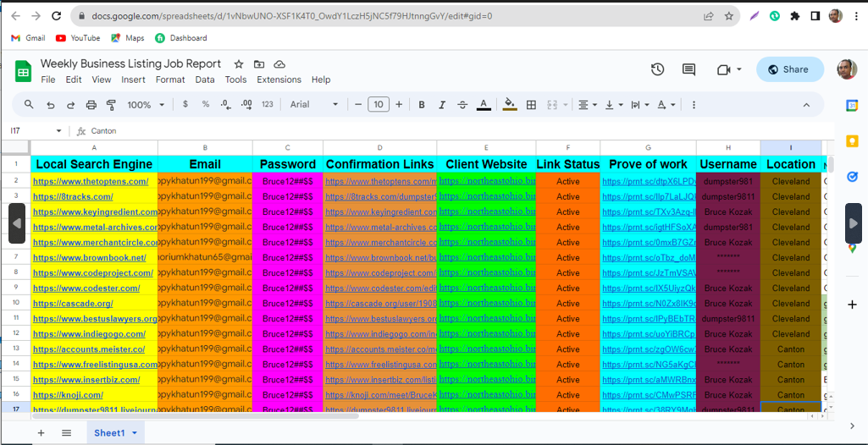The image size is (868, 445).
Task: Open the https://www.thetoptens.com/ link
Action: [91, 181]
